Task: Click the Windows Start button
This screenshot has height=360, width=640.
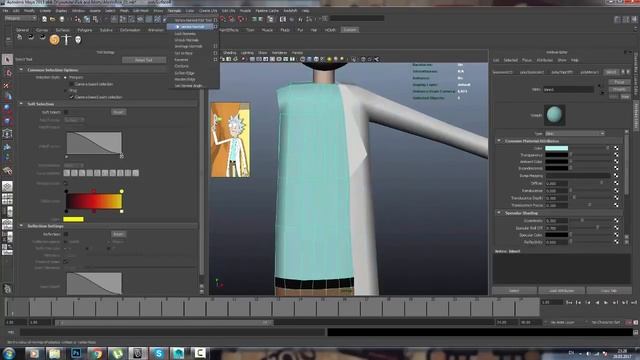Action: tap(9, 353)
